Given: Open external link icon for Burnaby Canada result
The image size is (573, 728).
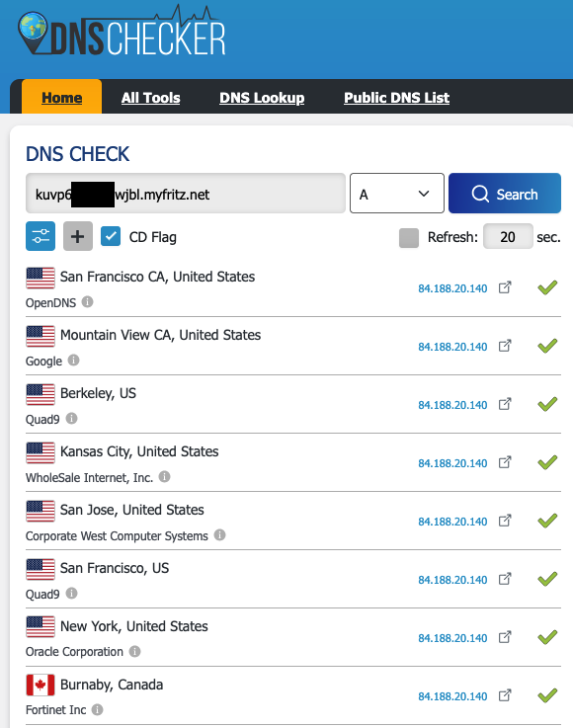Looking at the screenshot, I should tap(505, 695).
